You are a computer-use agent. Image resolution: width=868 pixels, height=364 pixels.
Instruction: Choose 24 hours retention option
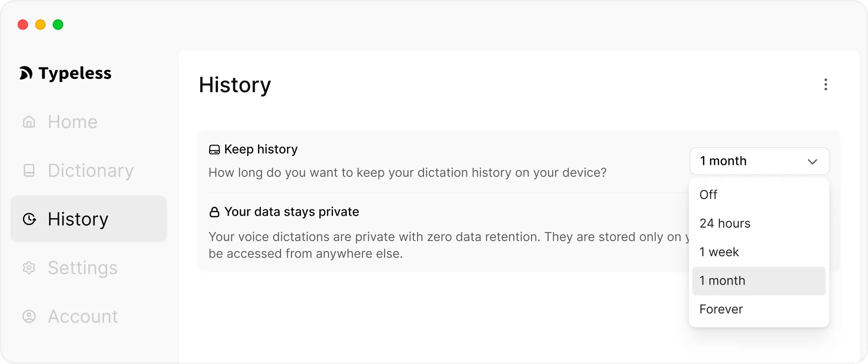click(x=724, y=223)
